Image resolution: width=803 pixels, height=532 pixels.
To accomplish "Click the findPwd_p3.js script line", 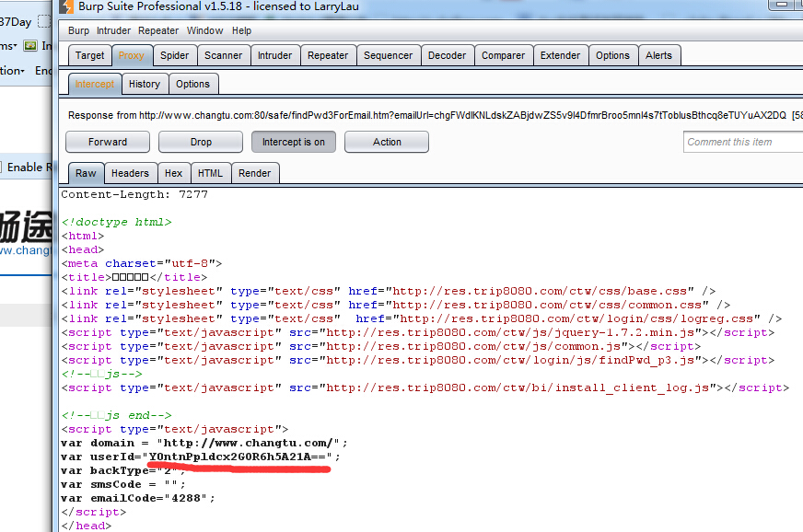I will (x=418, y=361).
